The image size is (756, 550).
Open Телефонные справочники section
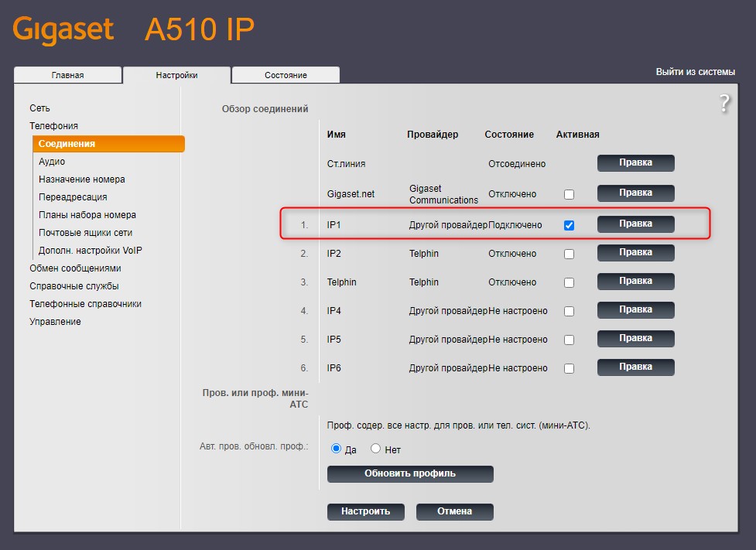pyautogui.click(x=85, y=304)
